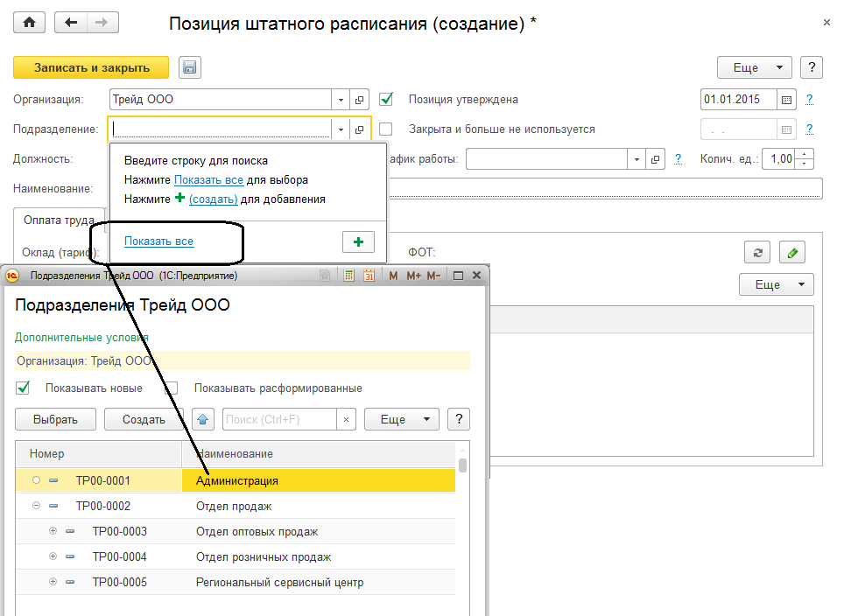Image resolution: width=844 pixels, height=616 pixels.
Task: Click the M+ memory add button
Action: tap(413, 276)
